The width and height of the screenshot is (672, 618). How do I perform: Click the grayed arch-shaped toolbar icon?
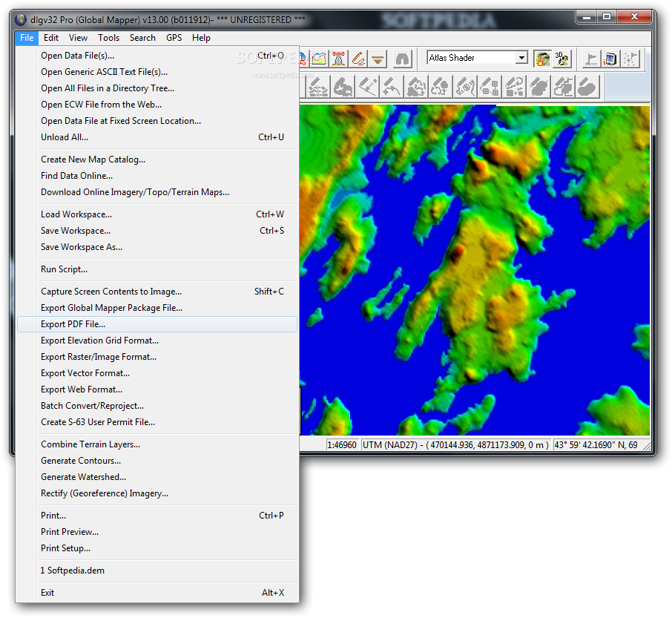tap(402, 59)
